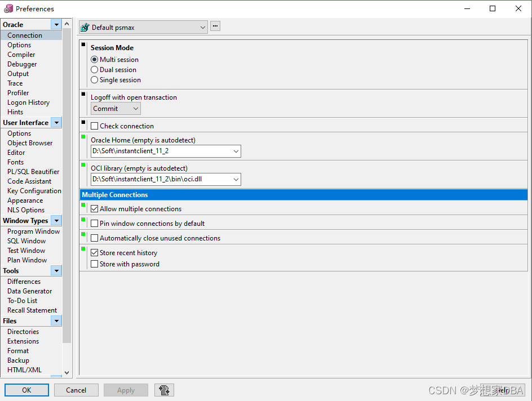Open the OCI library path dropdown arrow

[236, 179]
